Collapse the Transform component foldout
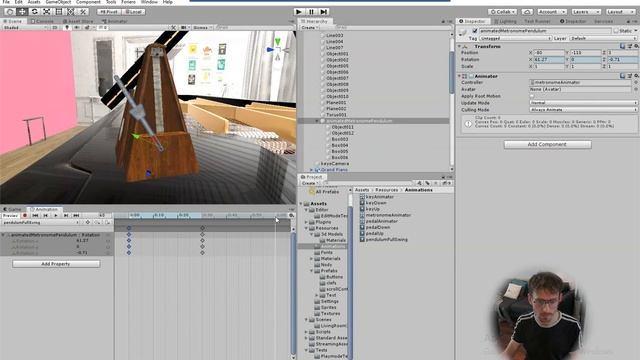Screen dimensions: 640x360 click(x=460, y=47)
